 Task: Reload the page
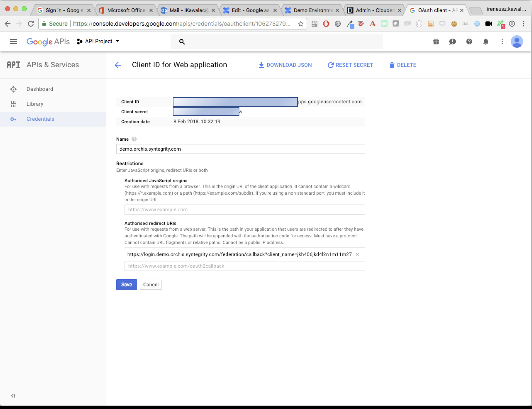click(31, 24)
